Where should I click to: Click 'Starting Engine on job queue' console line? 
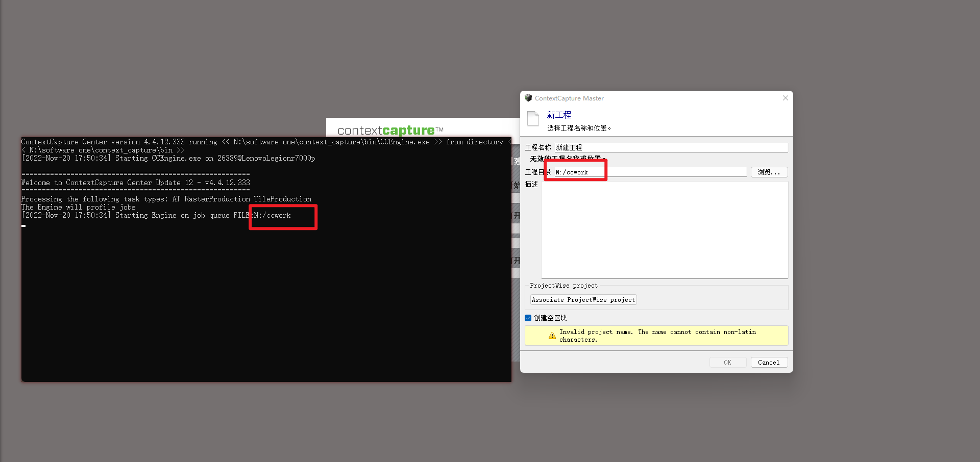156,215
